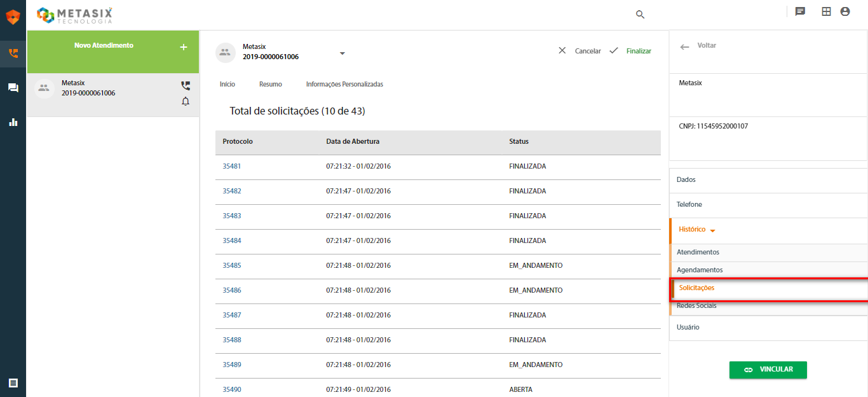Open the shield logo home icon
This screenshot has width=868, height=397.
13,17
